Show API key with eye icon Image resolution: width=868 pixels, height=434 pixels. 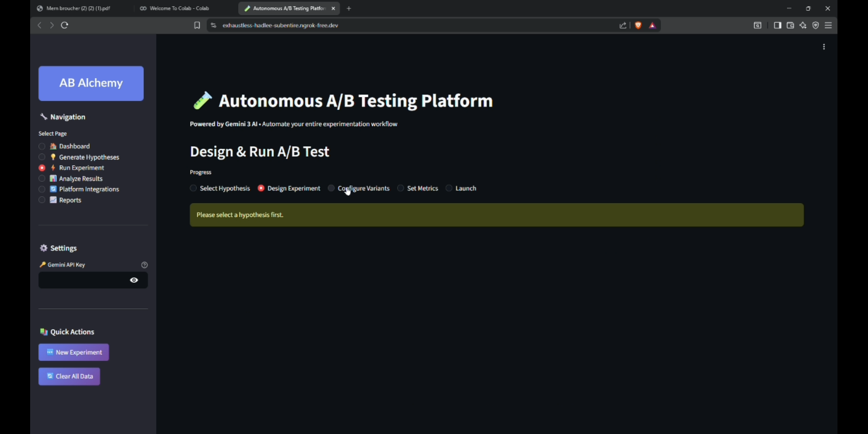click(x=134, y=280)
